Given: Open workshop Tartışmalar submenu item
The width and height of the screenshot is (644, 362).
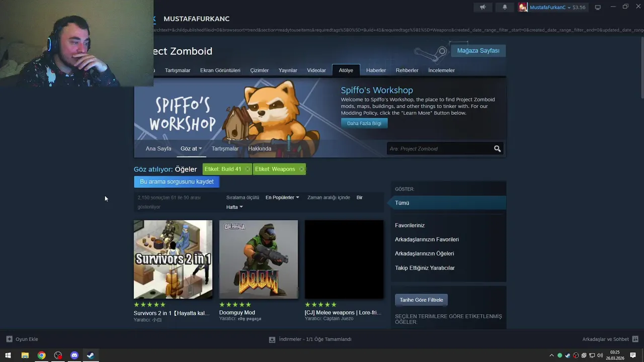Looking at the screenshot, I should [225, 149].
